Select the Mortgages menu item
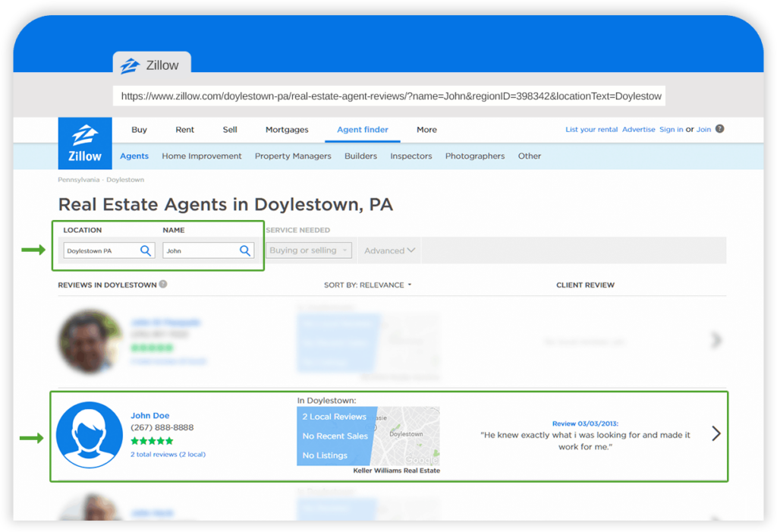The width and height of the screenshot is (777, 532). coord(287,130)
